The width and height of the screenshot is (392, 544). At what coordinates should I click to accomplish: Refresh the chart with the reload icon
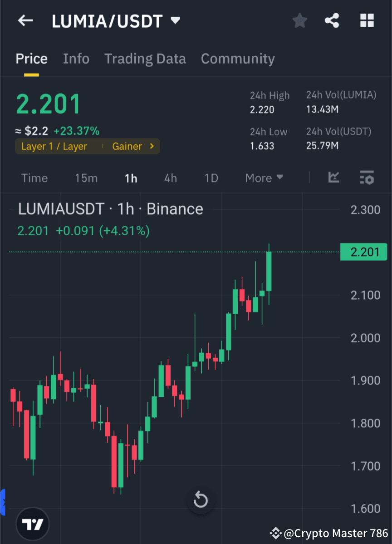[200, 500]
